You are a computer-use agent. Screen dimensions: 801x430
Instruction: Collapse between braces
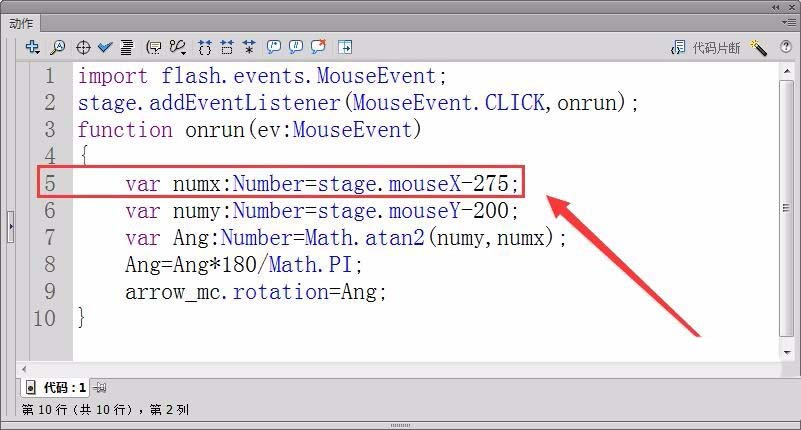204,47
